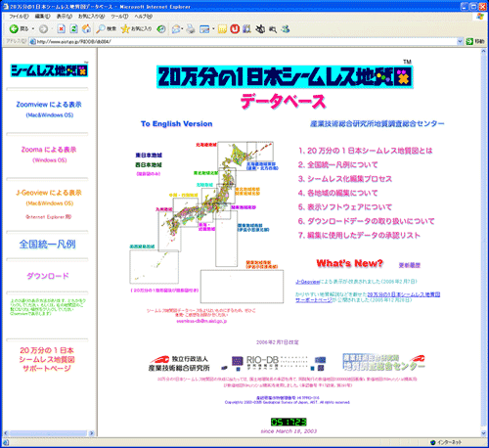Click the Internet zone status bar indicator
Viewport: 489px width, 448px height.
(446, 442)
